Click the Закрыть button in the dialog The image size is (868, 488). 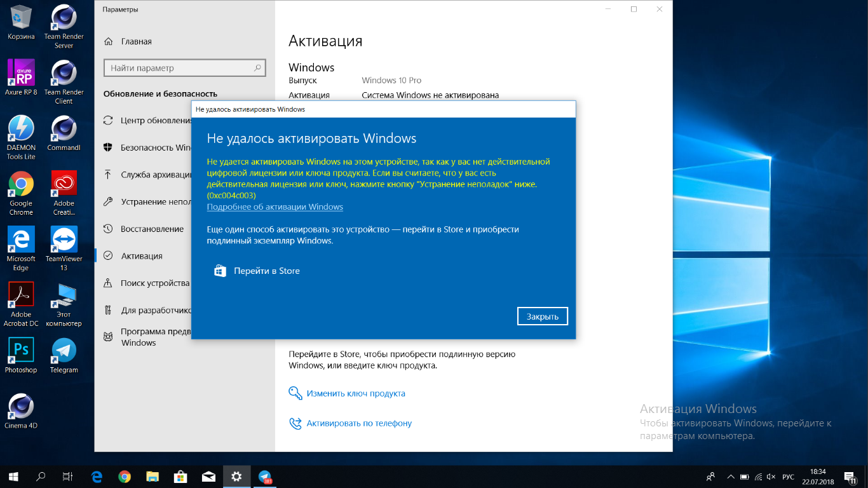(543, 316)
